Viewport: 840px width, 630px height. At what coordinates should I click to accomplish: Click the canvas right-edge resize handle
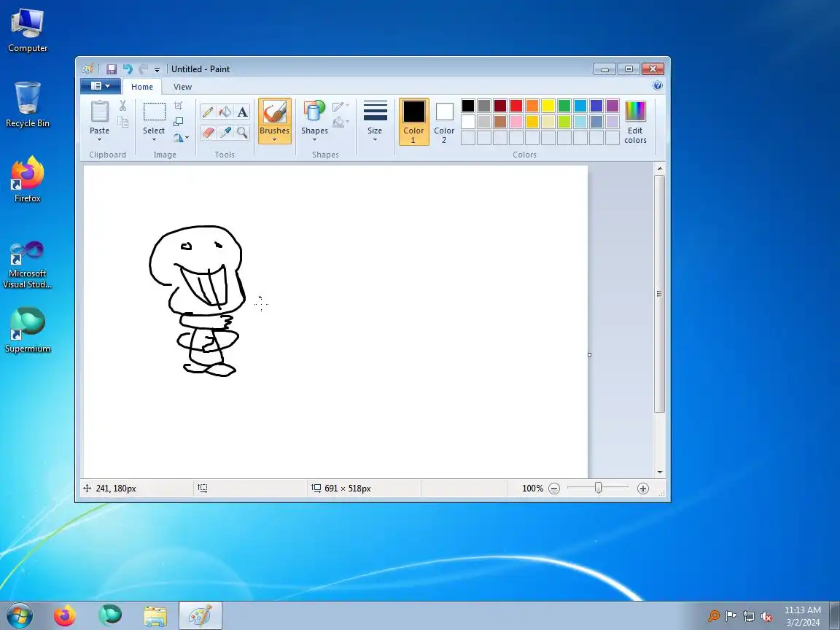click(589, 354)
